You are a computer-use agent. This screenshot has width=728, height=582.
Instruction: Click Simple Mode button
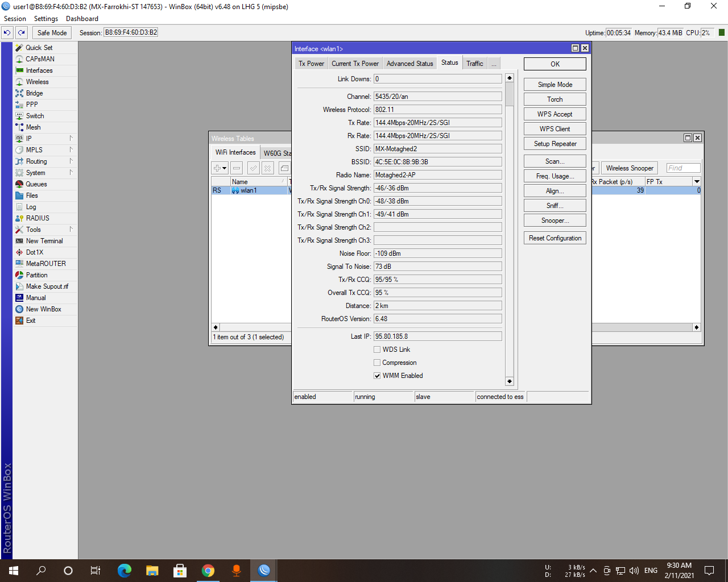[555, 85]
